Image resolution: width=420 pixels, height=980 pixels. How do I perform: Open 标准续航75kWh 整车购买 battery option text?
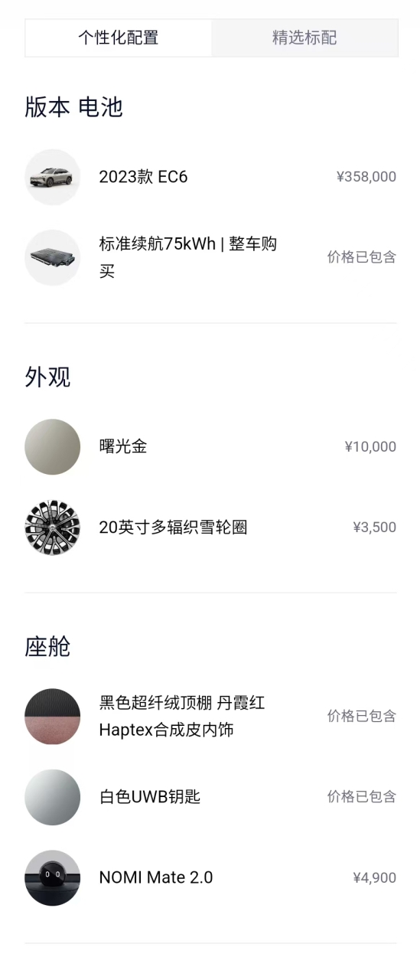188,257
